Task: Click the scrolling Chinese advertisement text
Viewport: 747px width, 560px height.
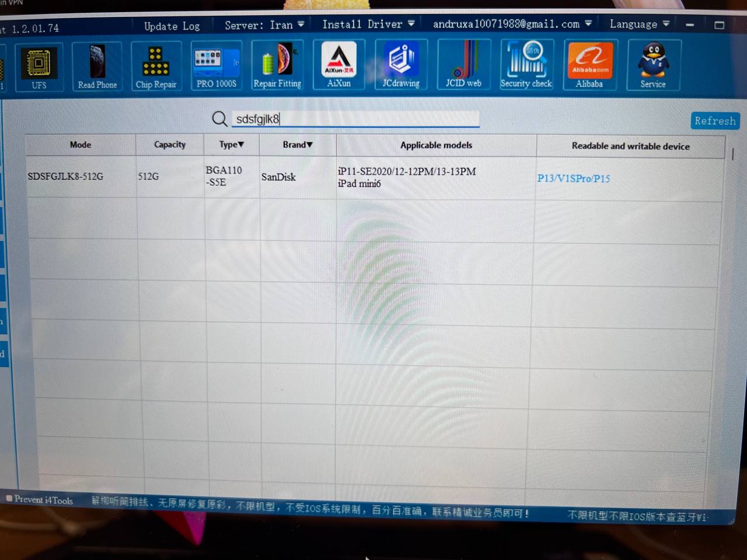Action: (x=310, y=508)
